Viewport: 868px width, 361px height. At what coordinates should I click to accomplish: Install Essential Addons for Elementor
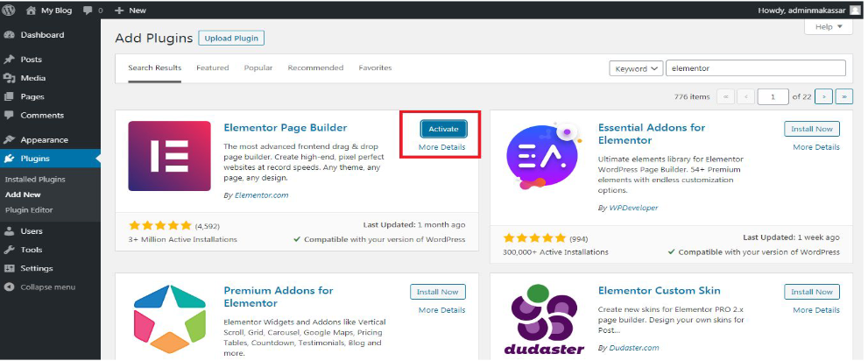(x=811, y=129)
